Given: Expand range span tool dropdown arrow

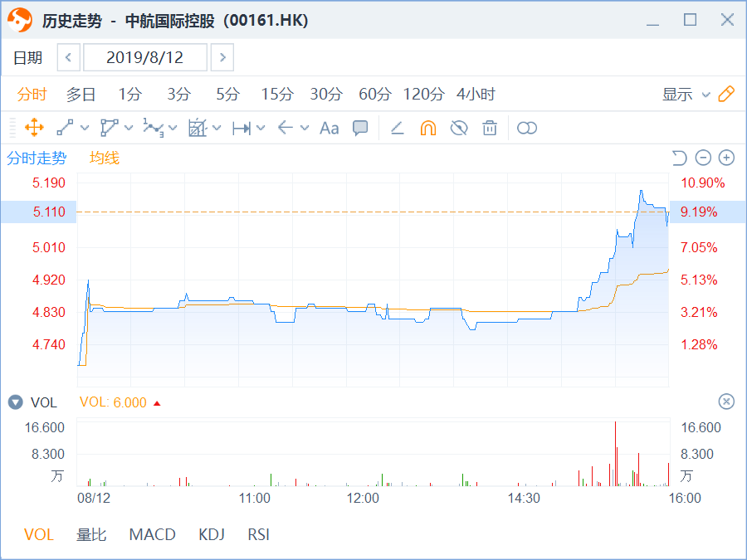Looking at the screenshot, I should [x=261, y=128].
